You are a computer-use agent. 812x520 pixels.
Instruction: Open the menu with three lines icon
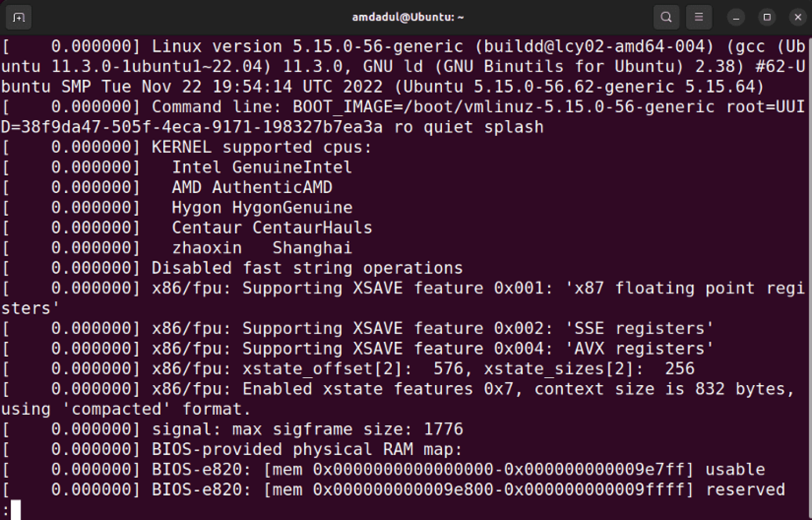[699, 16]
